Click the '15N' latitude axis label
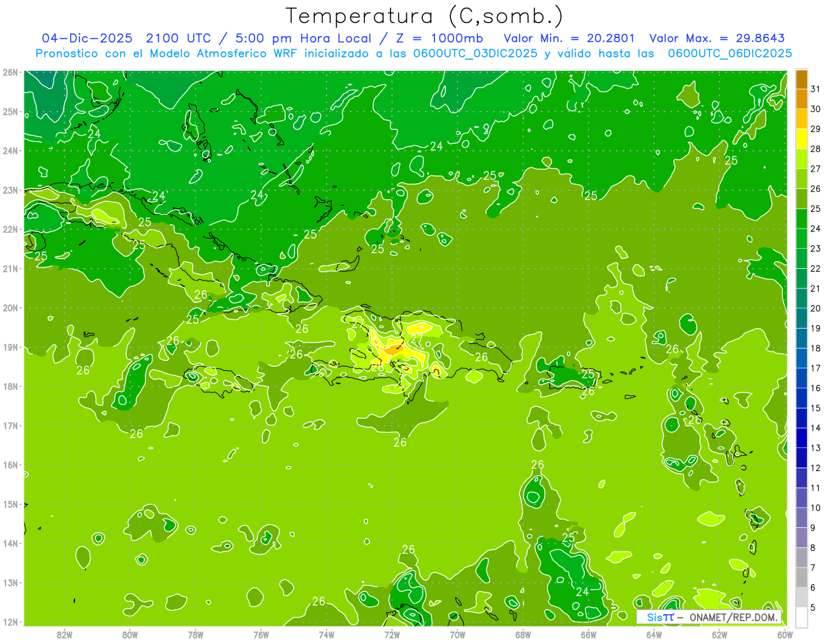The image size is (834, 644). [10, 504]
